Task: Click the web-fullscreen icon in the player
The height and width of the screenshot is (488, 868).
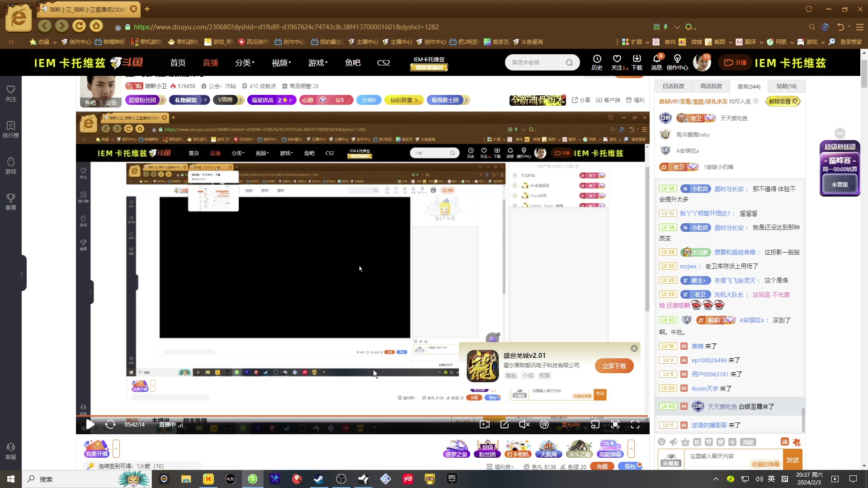Action: pyautogui.click(x=615, y=424)
